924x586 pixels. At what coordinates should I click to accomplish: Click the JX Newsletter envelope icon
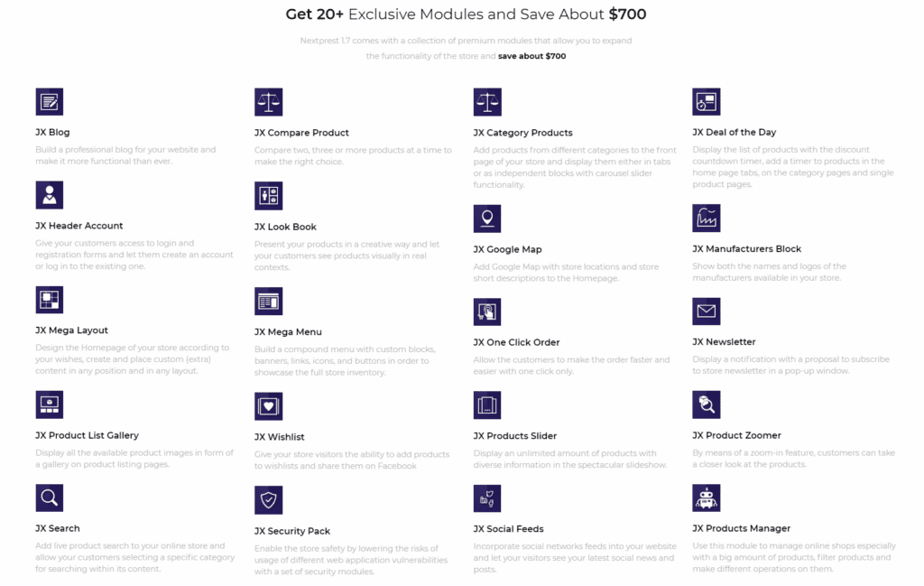click(x=707, y=312)
